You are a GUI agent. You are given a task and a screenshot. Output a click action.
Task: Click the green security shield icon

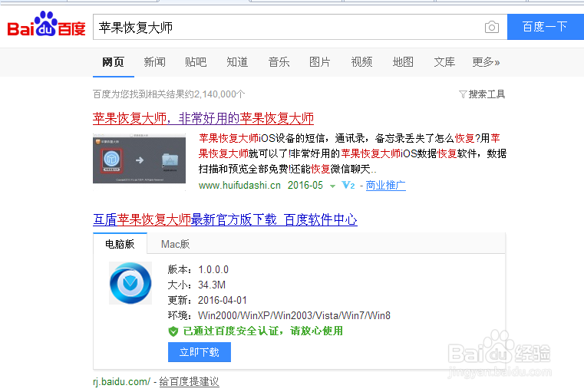[173, 331]
